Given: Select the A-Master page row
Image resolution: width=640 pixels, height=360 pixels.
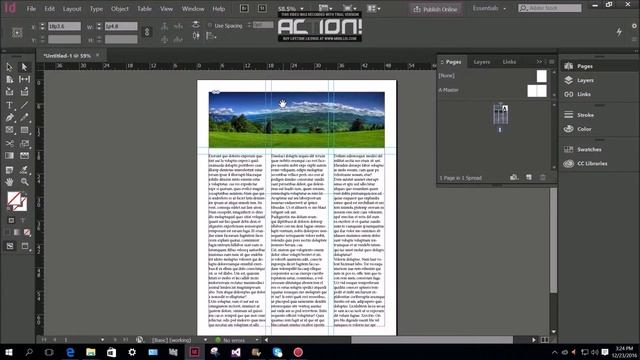Looking at the screenshot, I should click(x=493, y=90).
